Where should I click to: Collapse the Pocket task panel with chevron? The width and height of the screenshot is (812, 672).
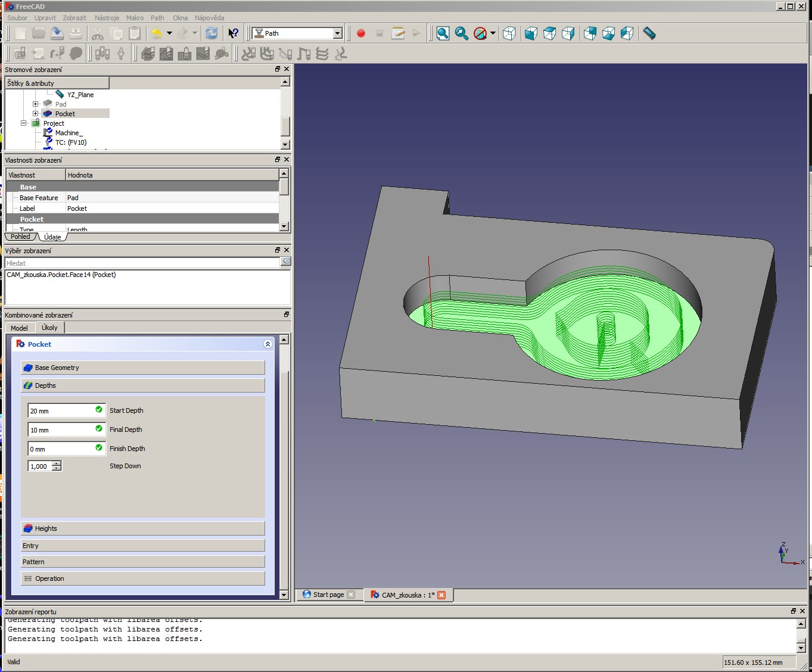click(267, 344)
